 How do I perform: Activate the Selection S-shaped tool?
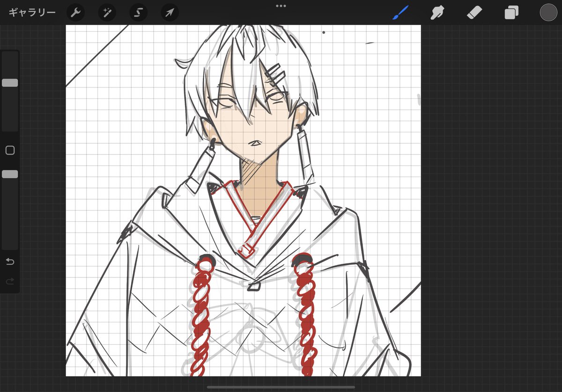point(138,13)
